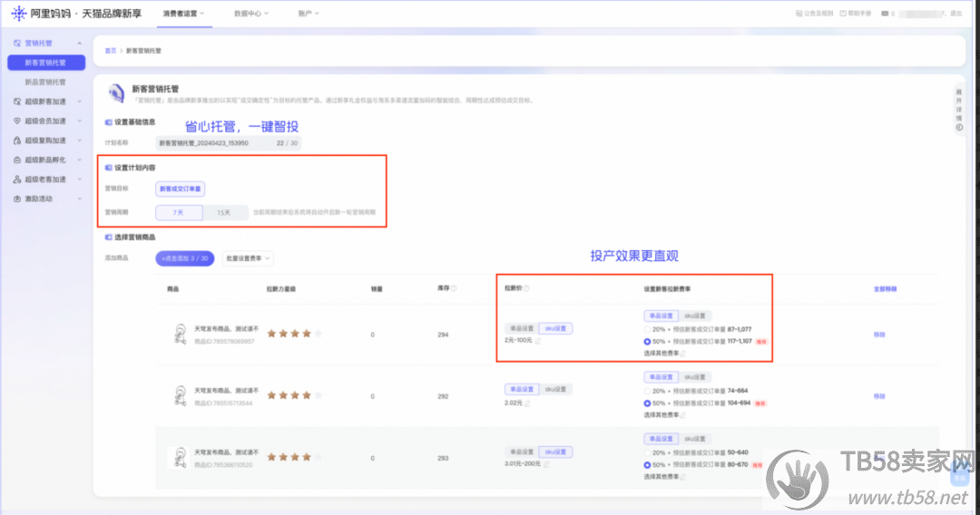Click the 新客营销托管 page title icon
Viewport: 980px width, 515px height.
(x=116, y=93)
